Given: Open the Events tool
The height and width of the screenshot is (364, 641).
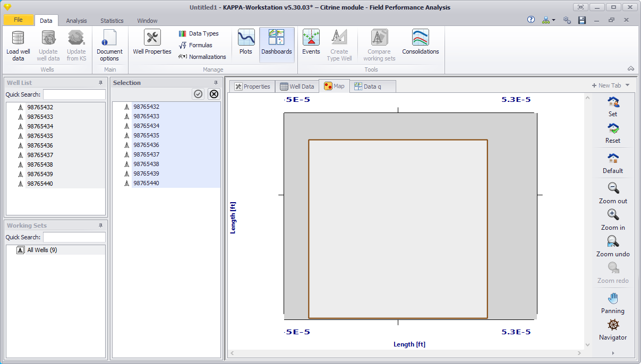Looking at the screenshot, I should (x=311, y=42).
